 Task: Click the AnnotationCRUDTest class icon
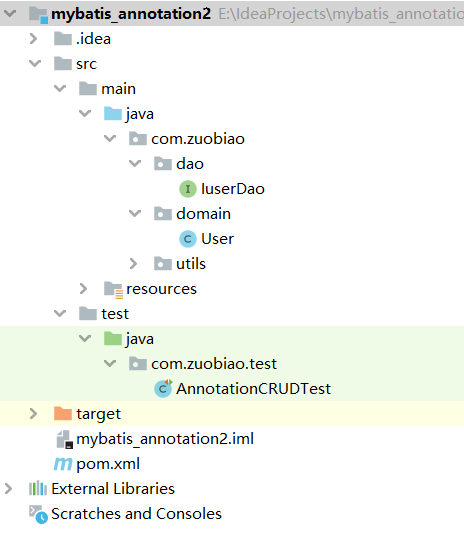[x=163, y=389]
